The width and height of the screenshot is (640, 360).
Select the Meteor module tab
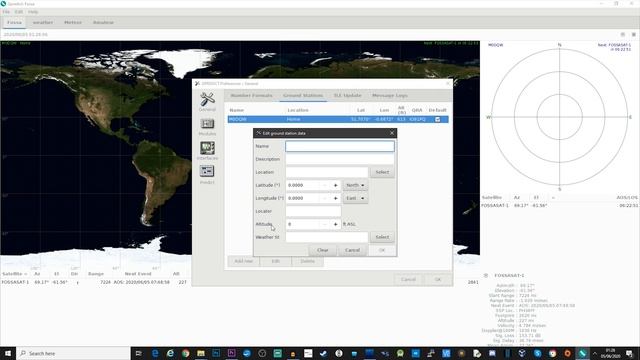(x=73, y=22)
